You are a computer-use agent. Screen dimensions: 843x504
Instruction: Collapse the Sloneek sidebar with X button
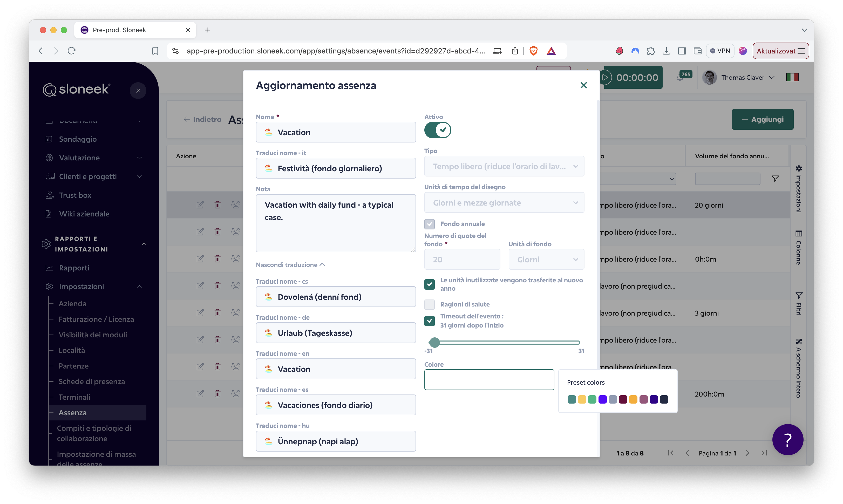click(138, 90)
